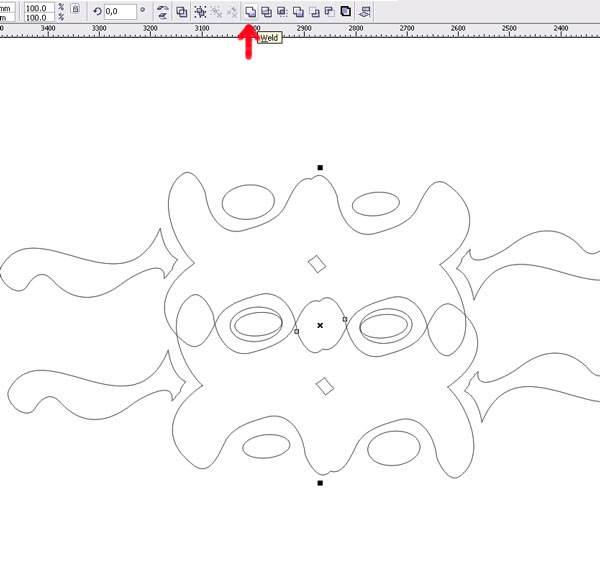Click the Trim shaping button
600x563 pixels.
[266, 12]
